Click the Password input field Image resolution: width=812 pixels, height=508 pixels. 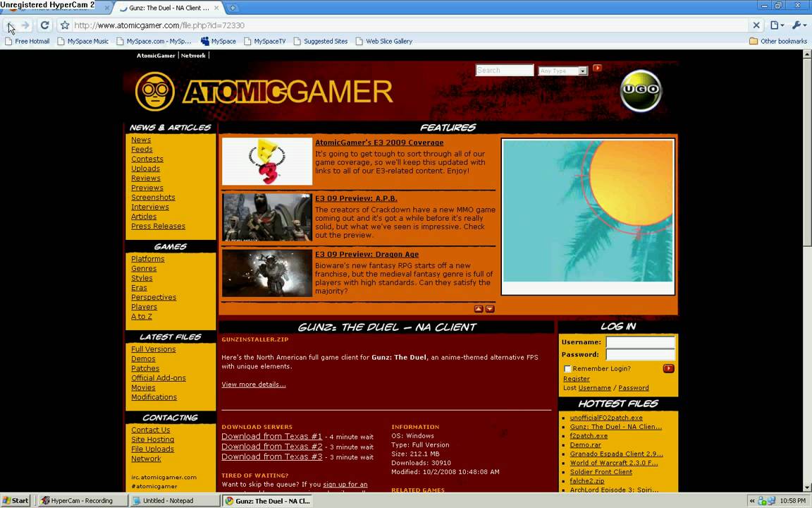click(641, 355)
